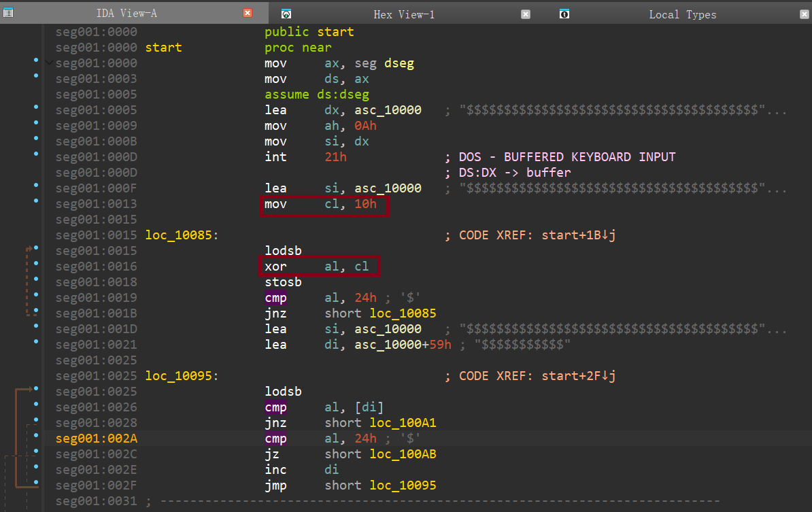Click the dseg segment reference

coord(399,63)
